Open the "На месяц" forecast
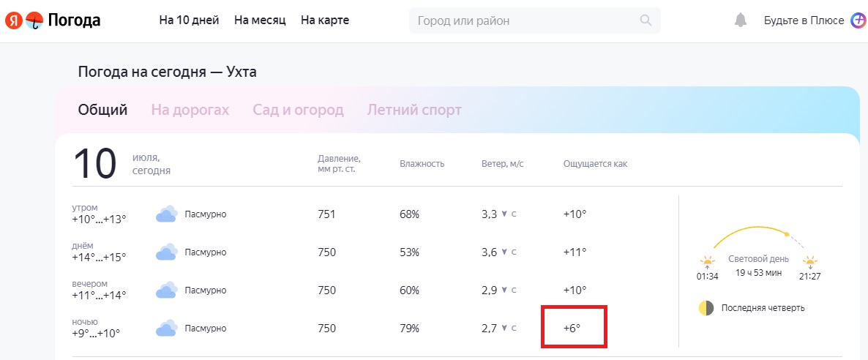Viewport: 868px width, 360px height. pos(260,20)
